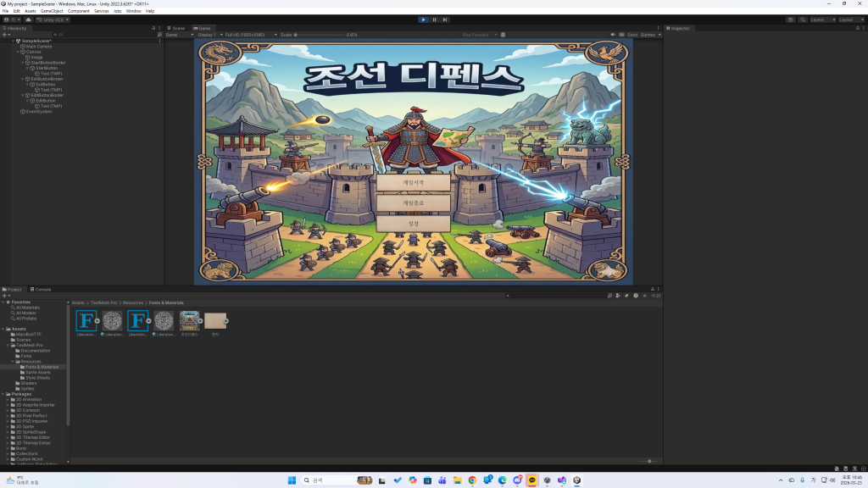Viewport: 868px width, 488px height.
Task: Select the 조선디펜스 image asset thumbnail
Action: (189, 320)
